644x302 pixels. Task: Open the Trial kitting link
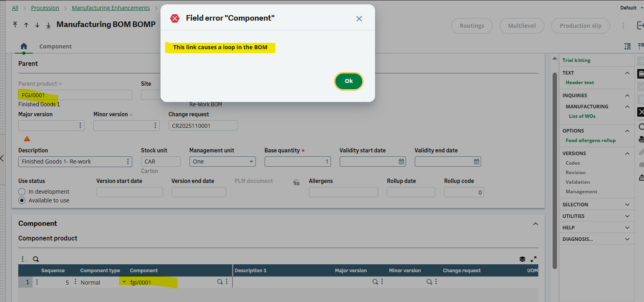576,60
